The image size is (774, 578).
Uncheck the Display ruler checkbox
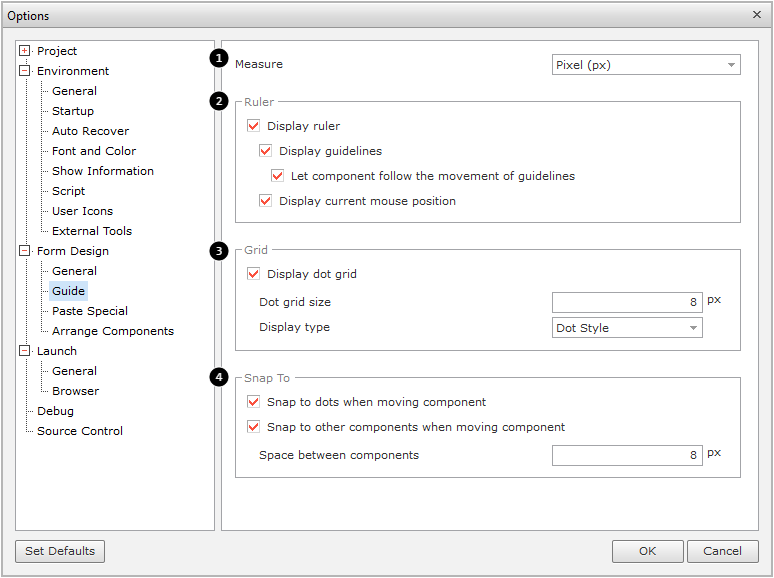(x=253, y=126)
